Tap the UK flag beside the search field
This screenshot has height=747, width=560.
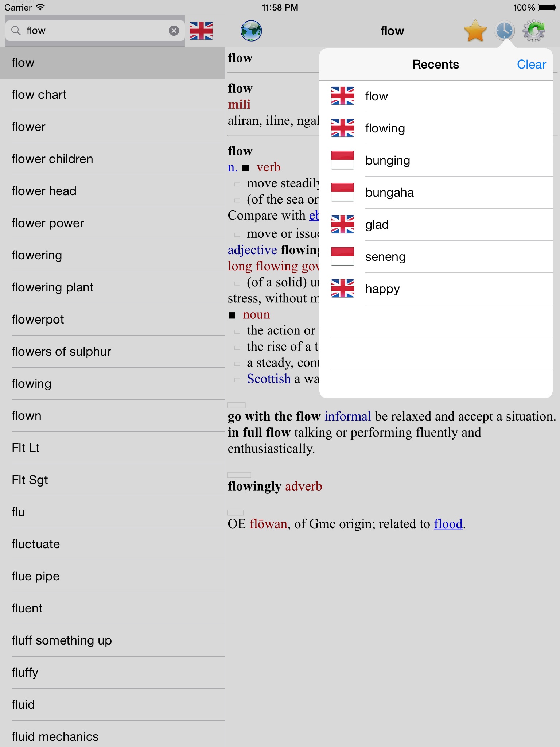(201, 31)
